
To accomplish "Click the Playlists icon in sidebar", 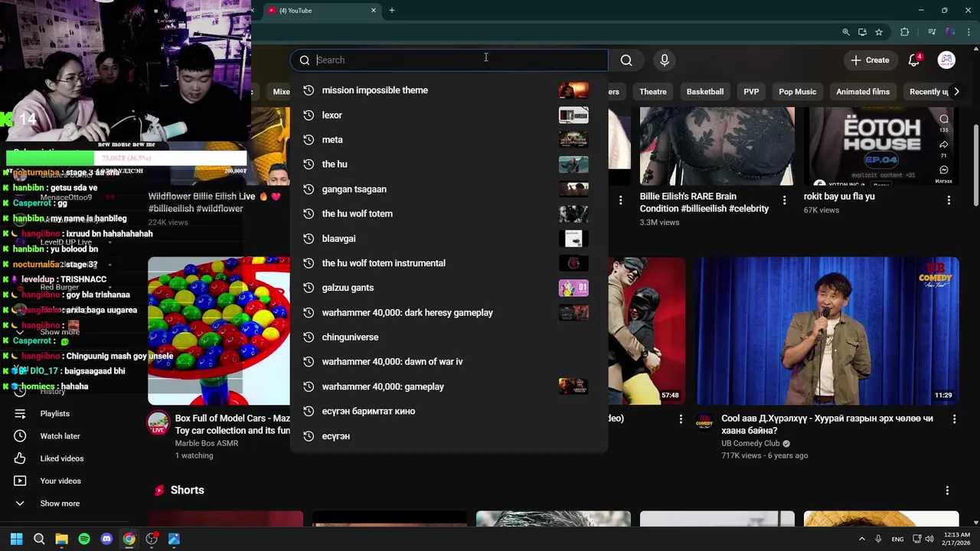I will pyautogui.click(x=20, y=414).
